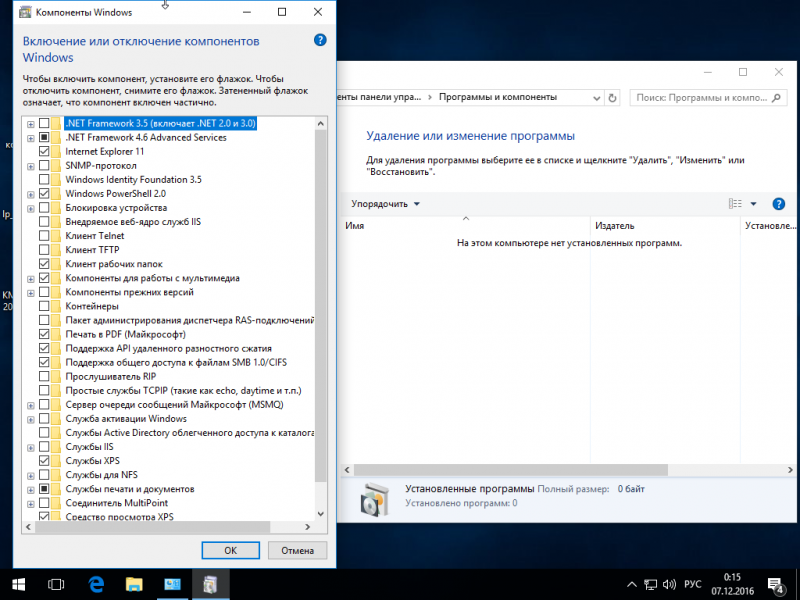Confirm with the OK button
The height and width of the screenshot is (600, 800).
pos(231,551)
